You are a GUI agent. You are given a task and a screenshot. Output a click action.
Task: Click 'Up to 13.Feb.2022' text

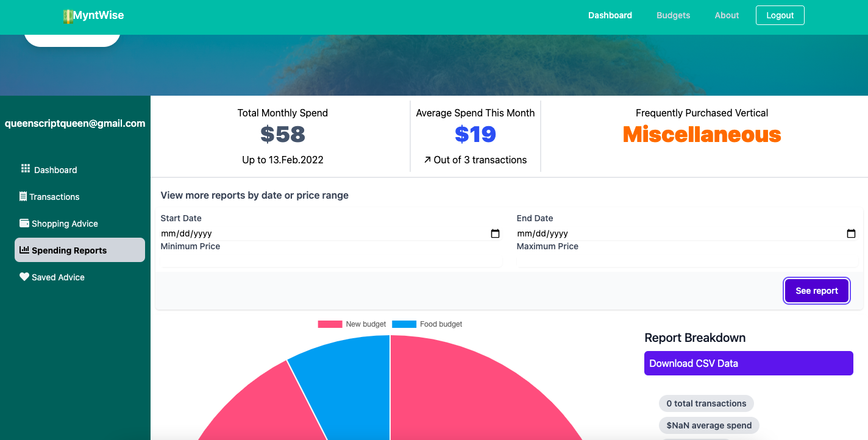pyautogui.click(x=283, y=160)
